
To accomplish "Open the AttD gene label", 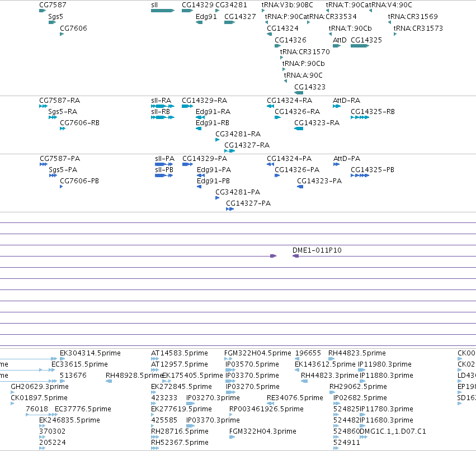I will [x=340, y=40].
